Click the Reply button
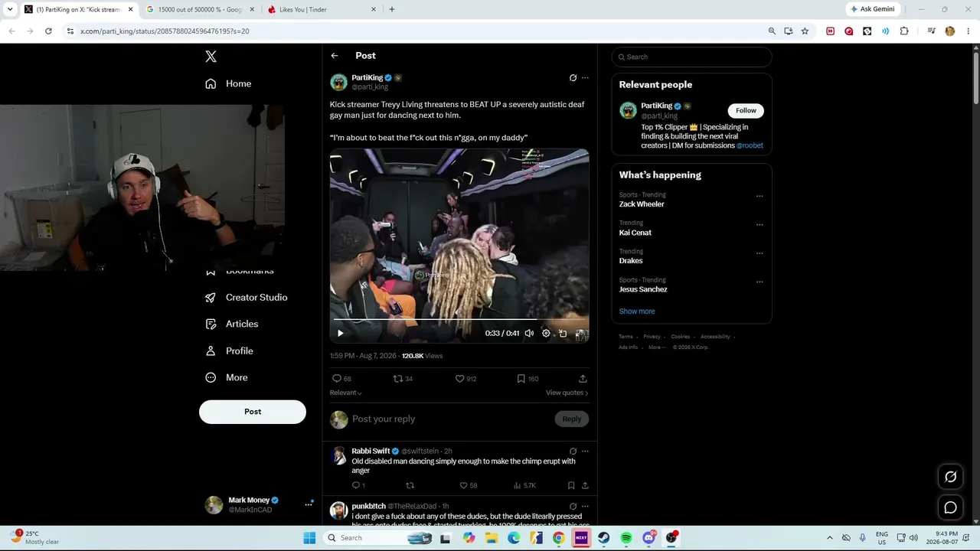This screenshot has height=551, width=980. point(572,419)
